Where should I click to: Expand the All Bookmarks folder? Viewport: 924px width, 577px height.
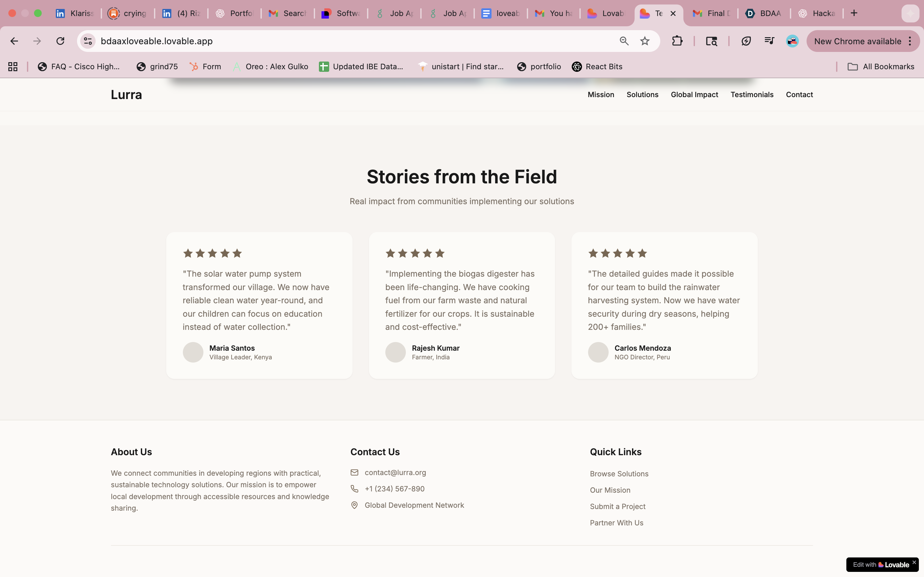(x=881, y=67)
